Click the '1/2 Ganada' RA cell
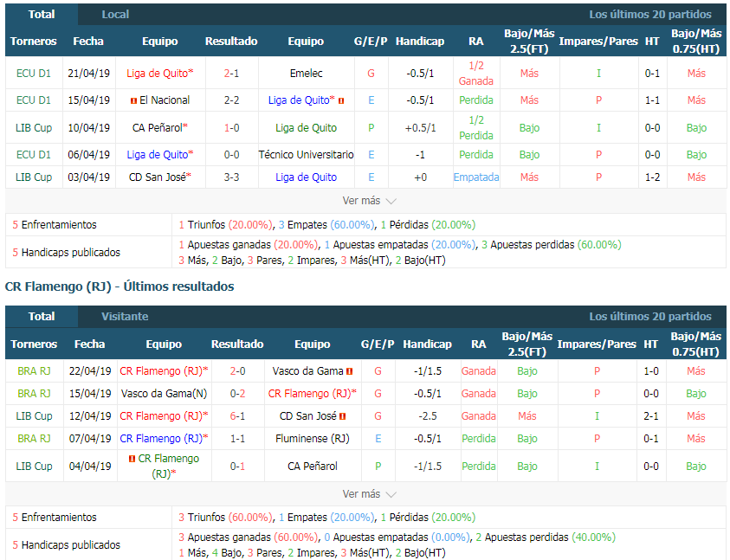 475,73
